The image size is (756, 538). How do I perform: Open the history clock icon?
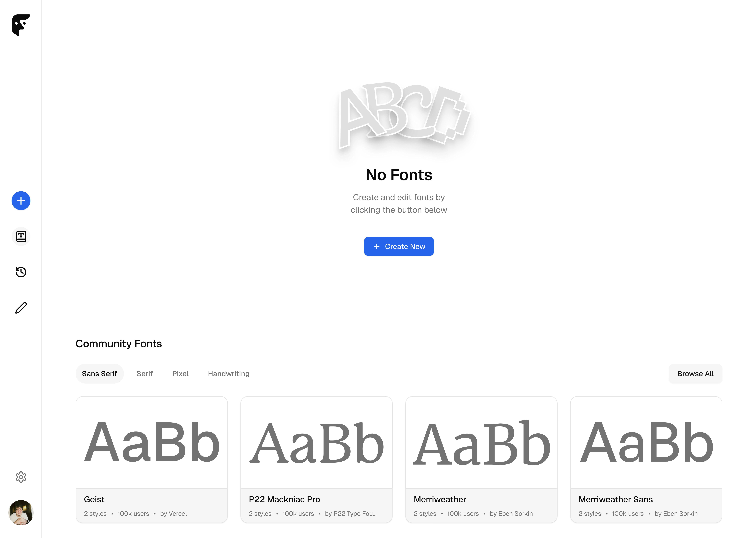pos(21,272)
